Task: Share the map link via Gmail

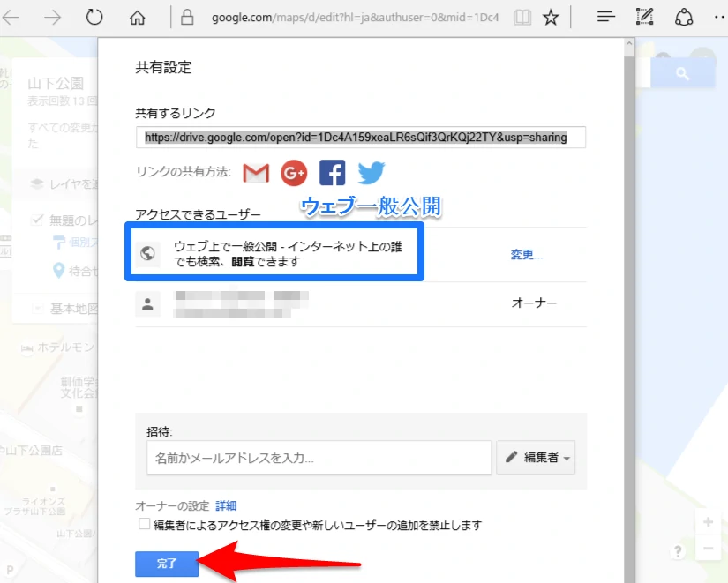Action: coord(255,173)
